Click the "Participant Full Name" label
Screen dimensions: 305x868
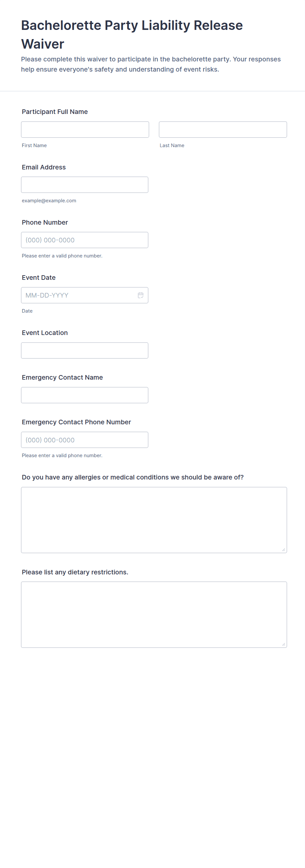[x=55, y=112]
